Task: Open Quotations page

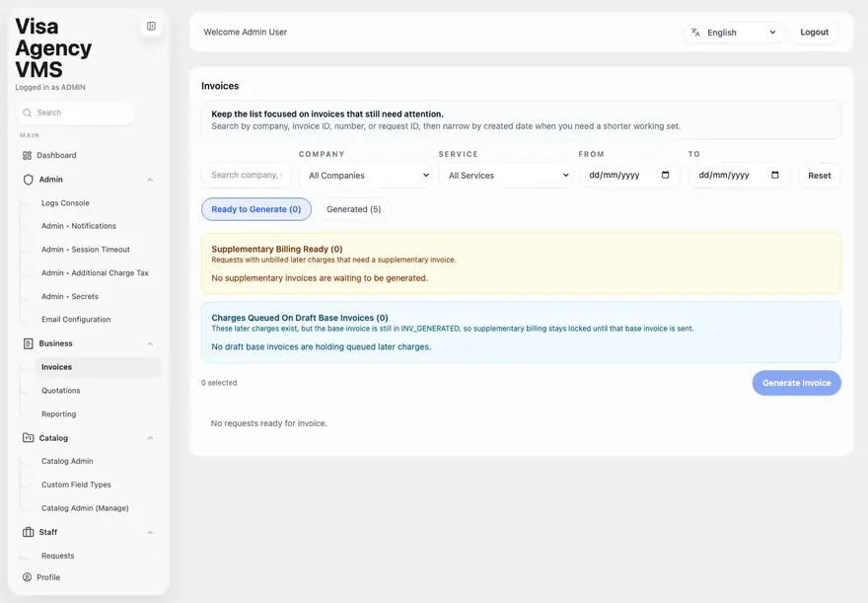Action: tap(61, 391)
